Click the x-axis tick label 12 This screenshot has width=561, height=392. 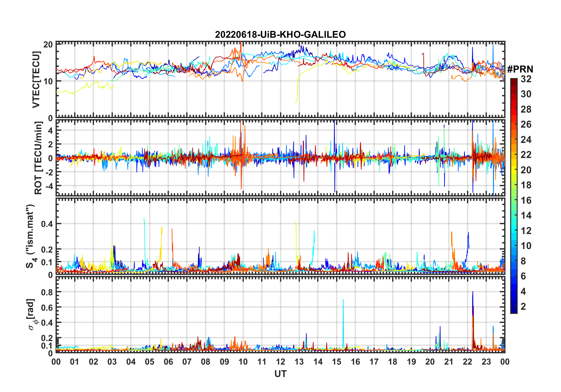click(280, 362)
